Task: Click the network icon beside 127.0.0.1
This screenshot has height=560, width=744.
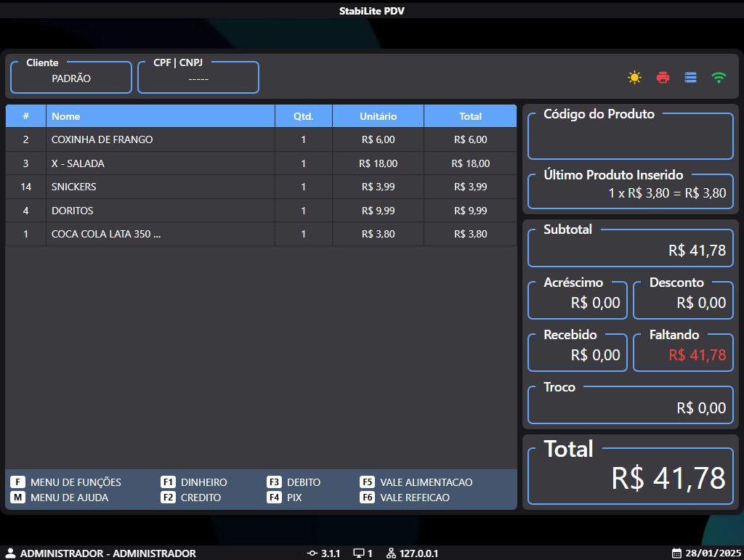Action: [x=391, y=553]
